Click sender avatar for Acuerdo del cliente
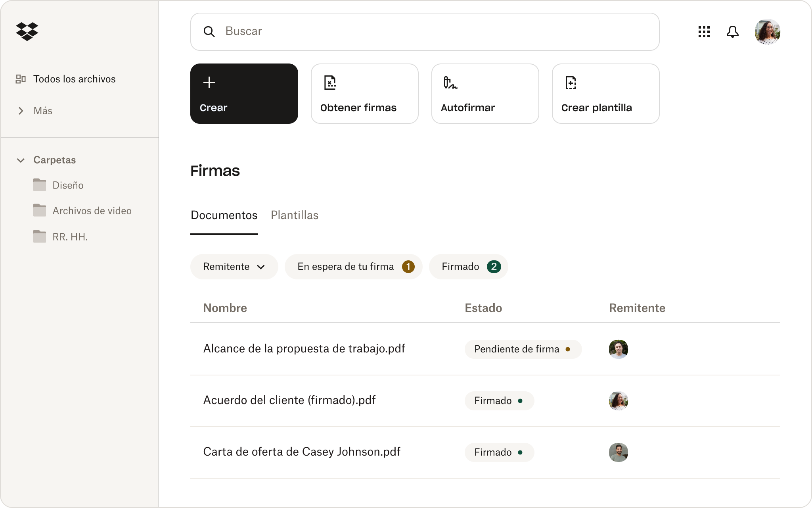Screen dimensions: 812x508 (618, 401)
